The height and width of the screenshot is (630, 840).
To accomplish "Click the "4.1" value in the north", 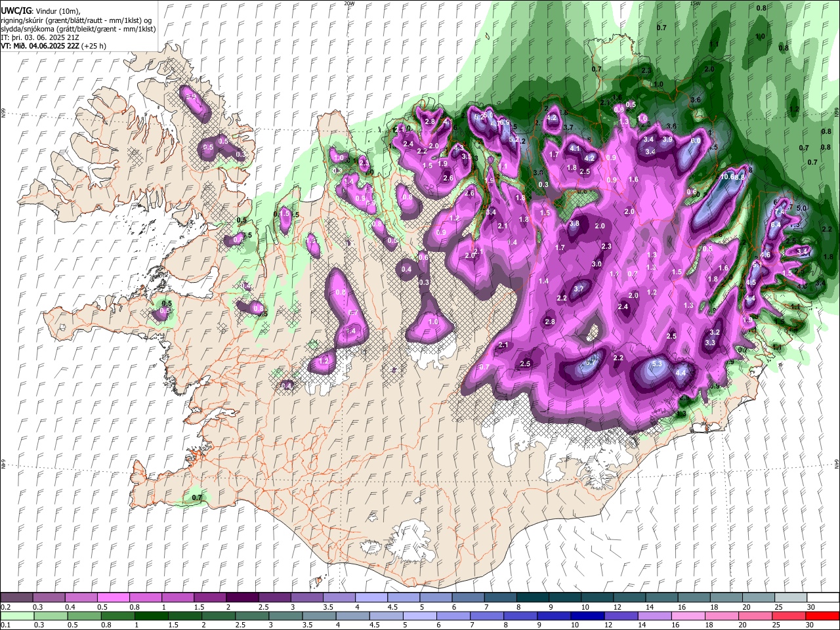I will tap(575, 149).
